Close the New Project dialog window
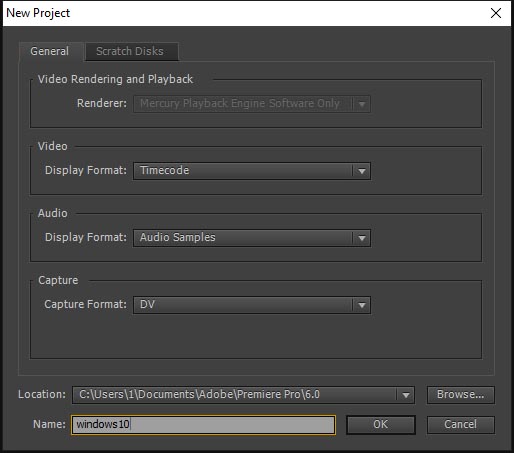Screen dimensions: 514x453 [496, 13]
